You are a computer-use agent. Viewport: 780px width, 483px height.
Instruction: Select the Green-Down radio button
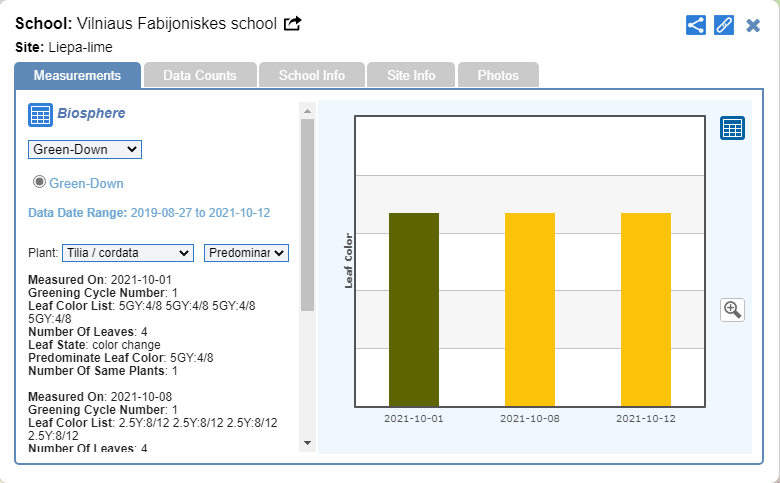coord(40,182)
